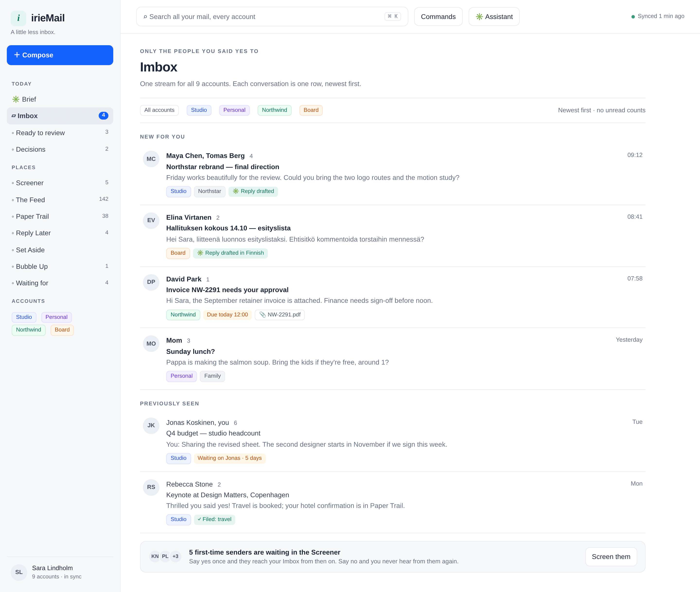Open Invoice NW-2291 needs your approval
This screenshot has height=592, width=700.
tap(393, 297)
